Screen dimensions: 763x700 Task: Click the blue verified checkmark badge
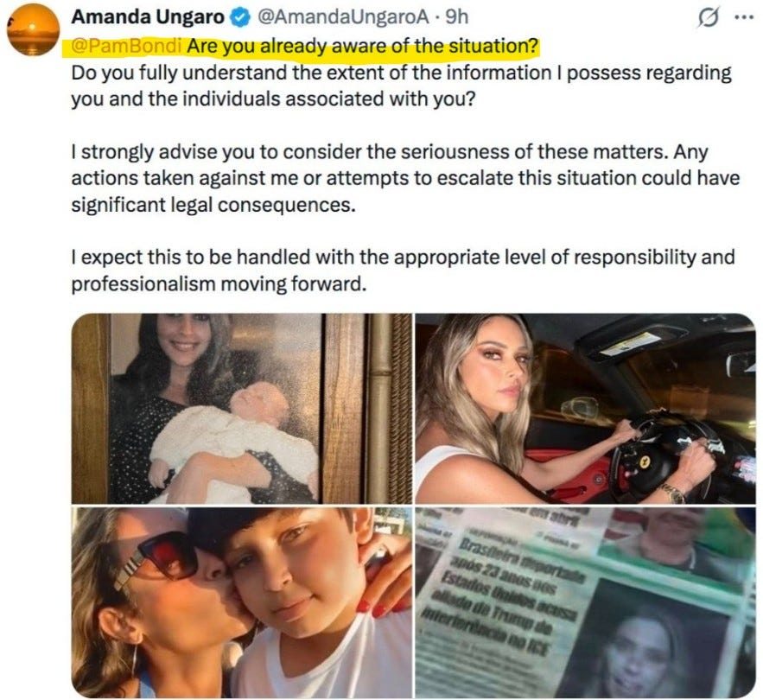coord(239,18)
